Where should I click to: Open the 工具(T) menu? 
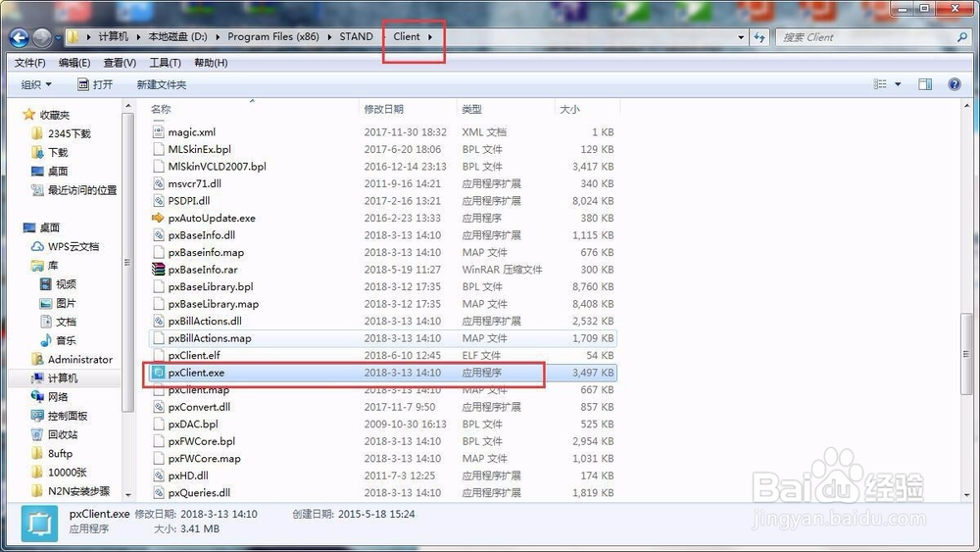(x=165, y=63)
